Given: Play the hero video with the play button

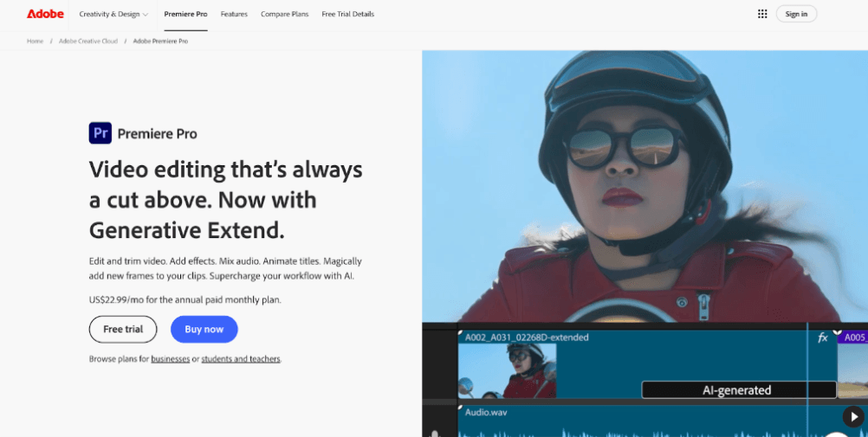Looking at the screenshot, I should click(x=853, y=416).
